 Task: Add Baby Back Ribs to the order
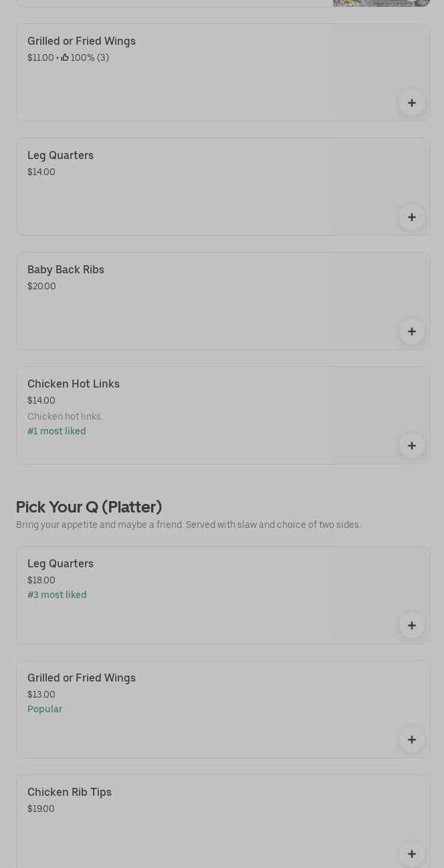point(411,331)
